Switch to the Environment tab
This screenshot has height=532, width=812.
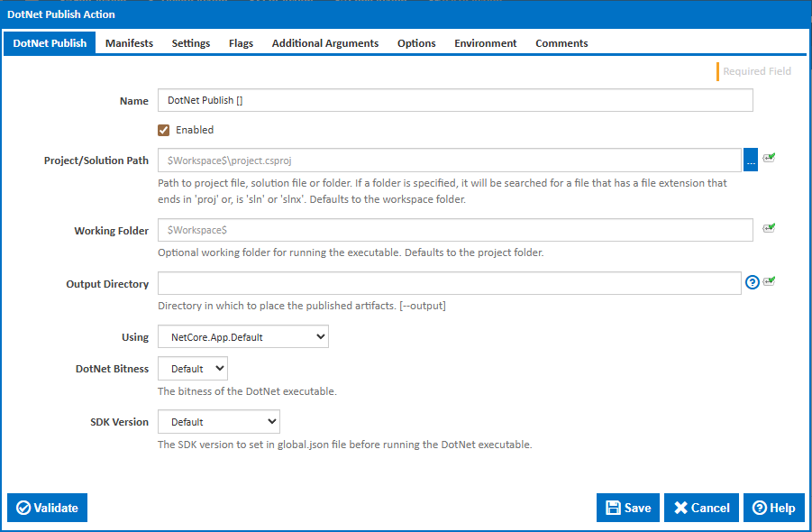(x=485, y=42)
